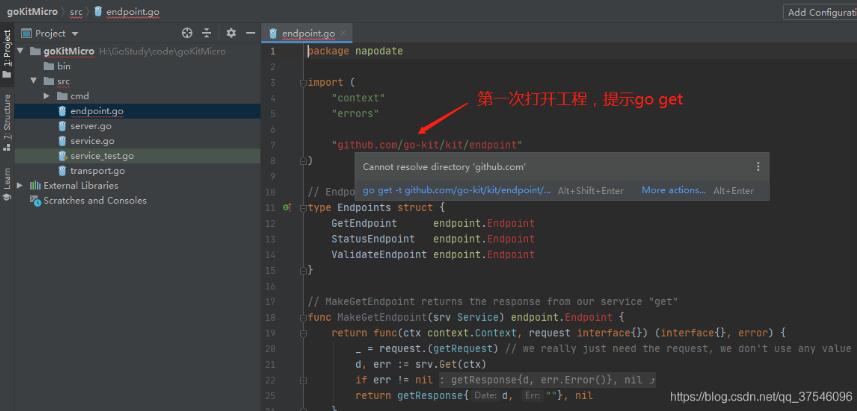The image size is (857, 411).
Task: Expand External Libraries node
Action: [x=21, y=185]
